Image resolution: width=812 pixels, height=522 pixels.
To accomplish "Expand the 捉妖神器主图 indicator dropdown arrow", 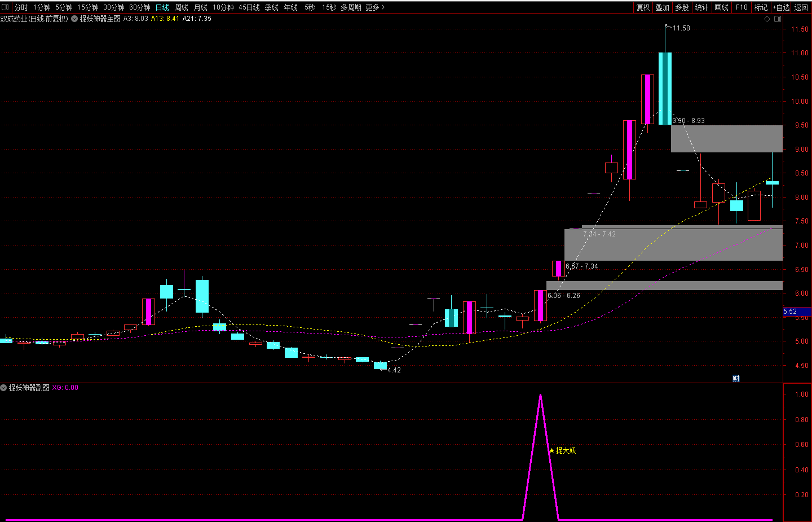I will (74, 19).
